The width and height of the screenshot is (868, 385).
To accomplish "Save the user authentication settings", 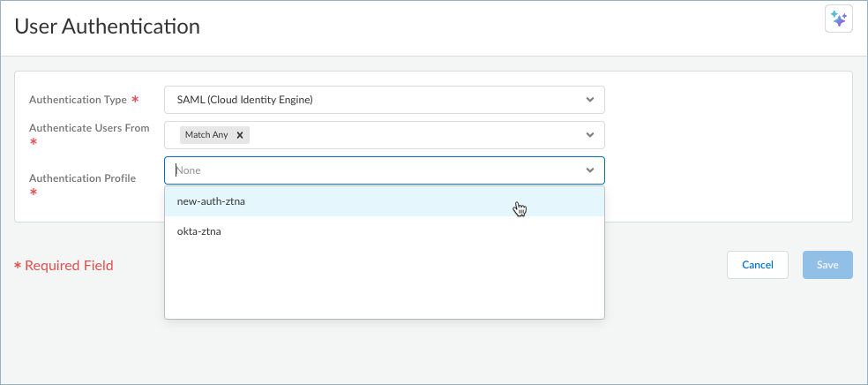I will (x=827, y=265).
